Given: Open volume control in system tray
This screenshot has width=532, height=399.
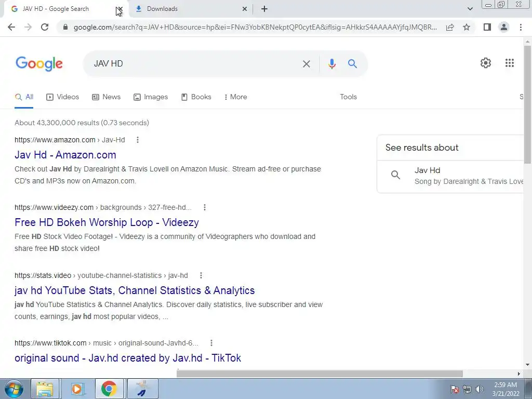Looking at the screenshot, I should [x=480, y=389].
